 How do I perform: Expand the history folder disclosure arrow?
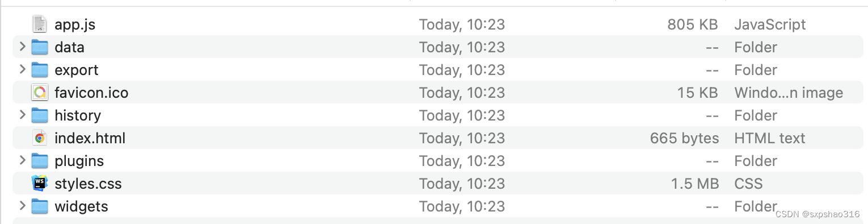tap(22, 115)
